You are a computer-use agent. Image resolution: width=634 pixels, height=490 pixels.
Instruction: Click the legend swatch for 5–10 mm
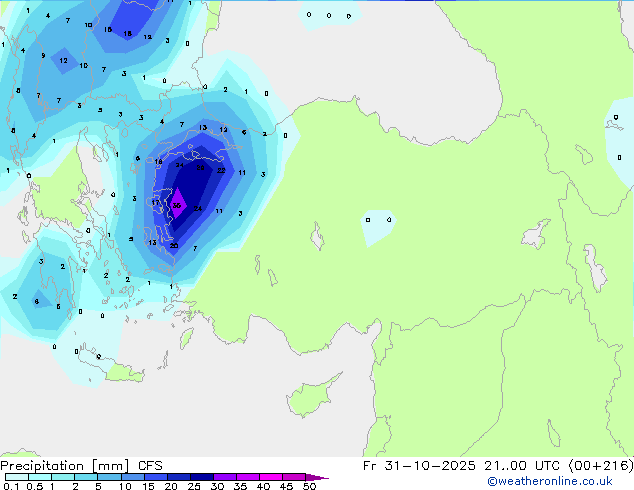(110, 477)
